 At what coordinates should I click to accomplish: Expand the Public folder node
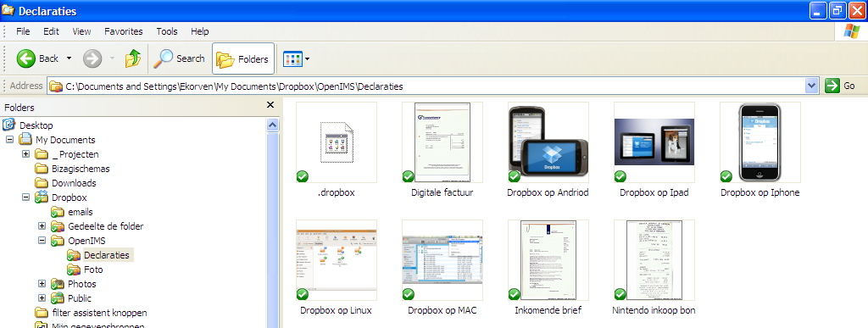pos(42,298)
